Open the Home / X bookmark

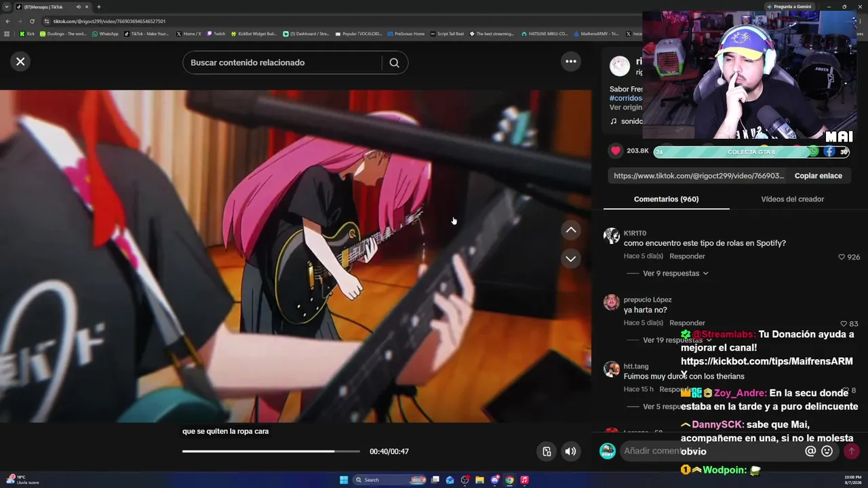[189, 33]
